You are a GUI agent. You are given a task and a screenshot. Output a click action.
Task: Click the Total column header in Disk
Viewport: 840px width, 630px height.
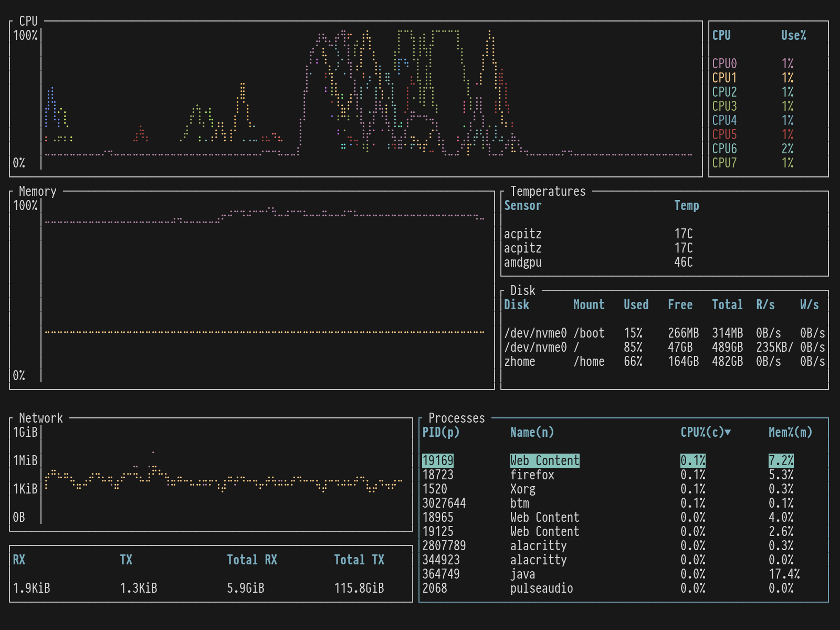[728, 304]
